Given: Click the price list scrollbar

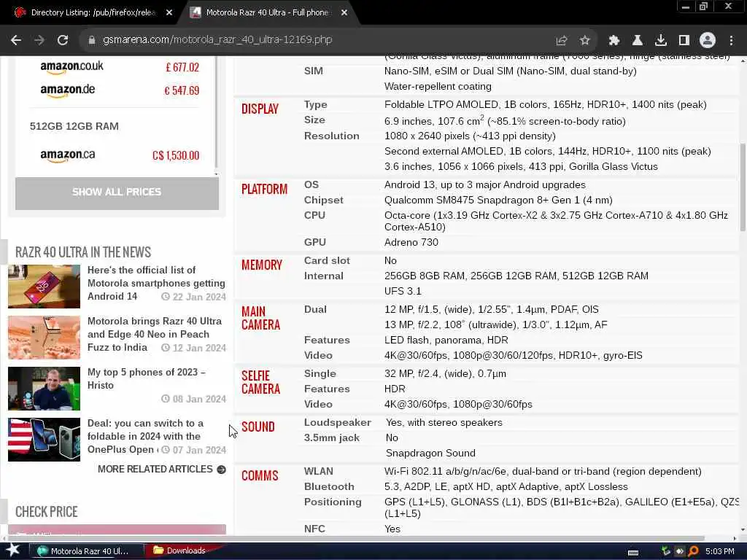Looking at the screenshot, I should [x=216, y=114].
